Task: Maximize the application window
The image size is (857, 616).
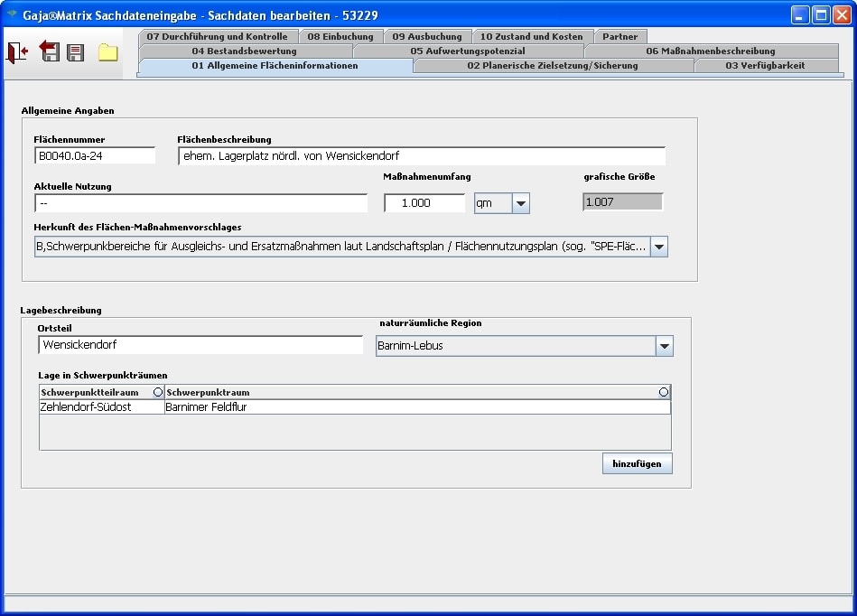Action: 821,14
